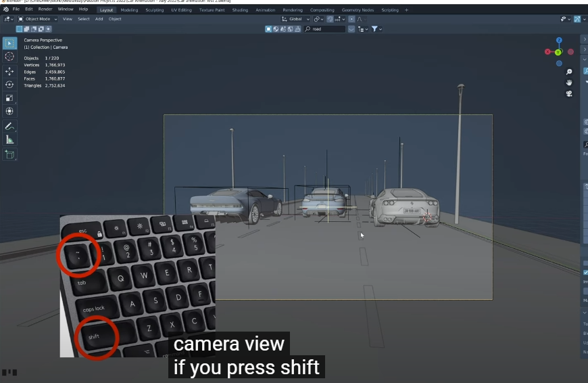The image size is (588, 383).
Task: Expand the top collapsed sidebar chevron
Action: tap(585, 39)
